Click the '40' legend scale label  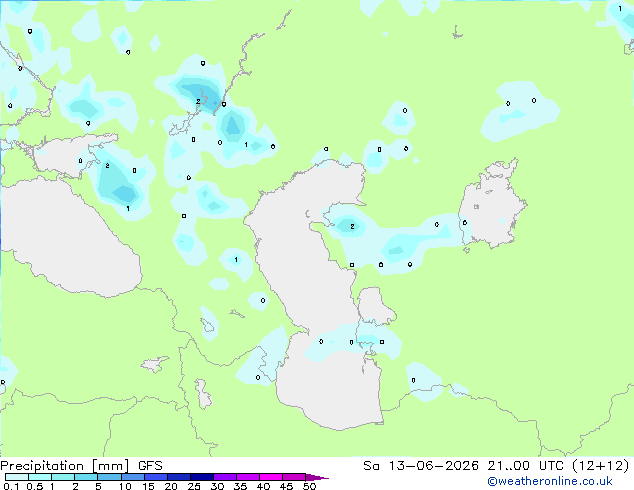(x=263, y=486)
